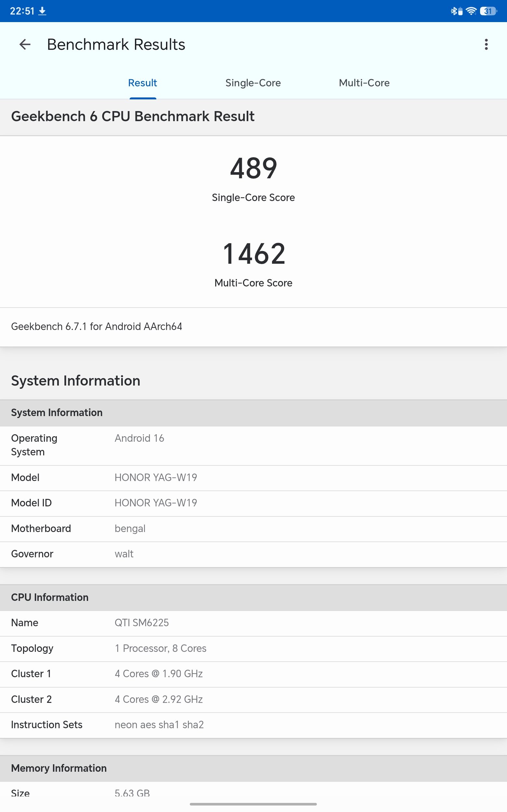Tap the Geekbench 6 CPU Benchmark Result heading
507x812 pixels.
coord(133,116)
